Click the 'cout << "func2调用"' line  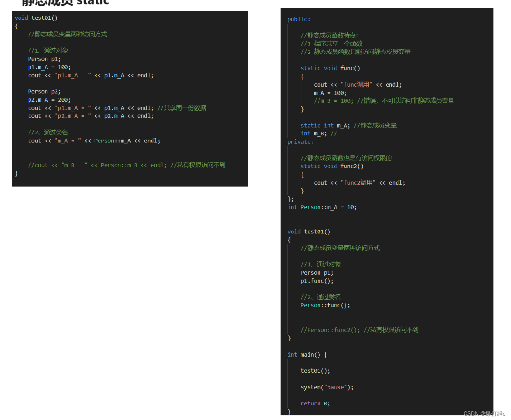[x=359, y=183]
